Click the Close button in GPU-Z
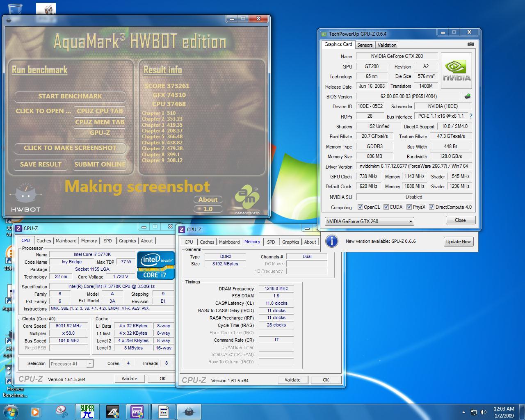The width and height of the screenshot is (525, 420). 460,220
